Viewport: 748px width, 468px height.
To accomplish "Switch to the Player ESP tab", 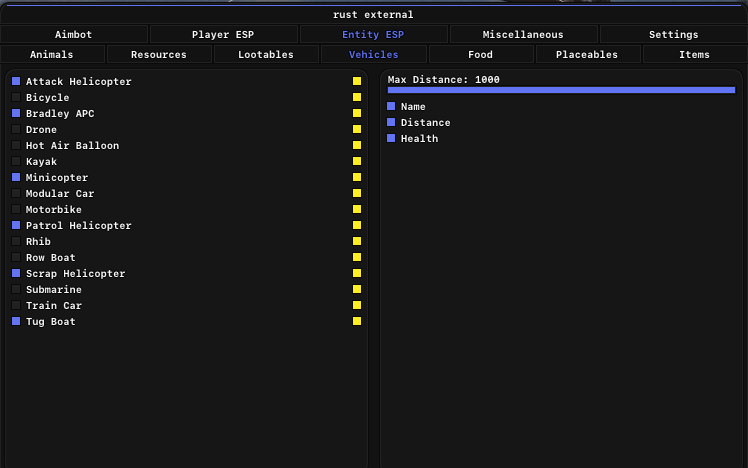I will [223, 34].
